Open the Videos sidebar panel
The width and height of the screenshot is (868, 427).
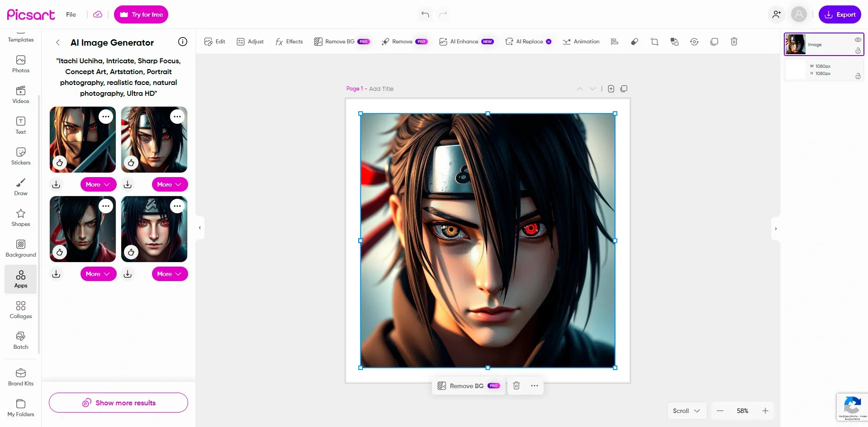click(21, 95)
